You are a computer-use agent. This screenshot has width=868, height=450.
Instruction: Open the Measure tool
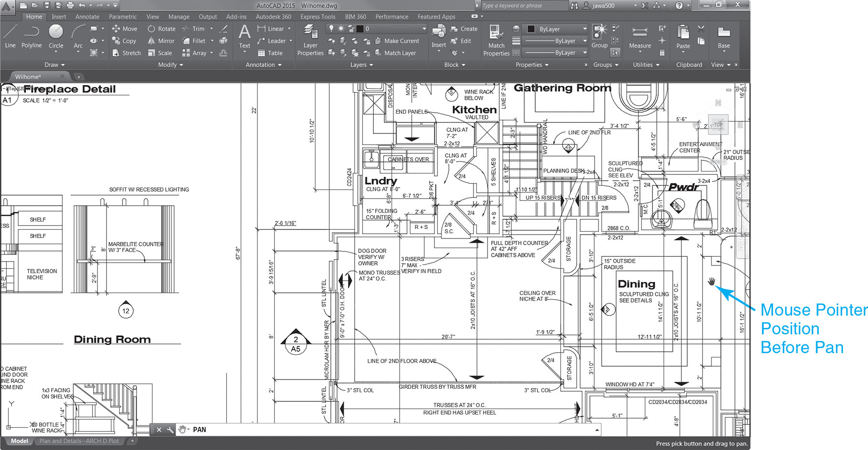pyautogui.click(x=640, y=37)
